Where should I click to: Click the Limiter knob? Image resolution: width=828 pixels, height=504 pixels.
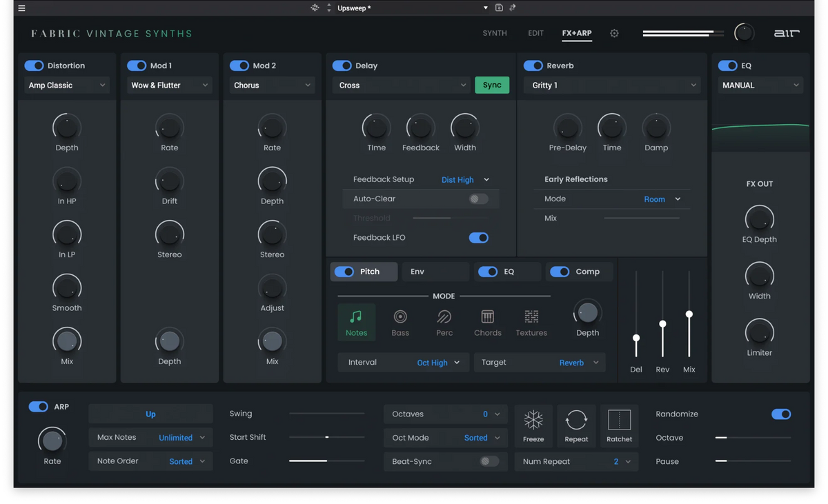[760, 332]
